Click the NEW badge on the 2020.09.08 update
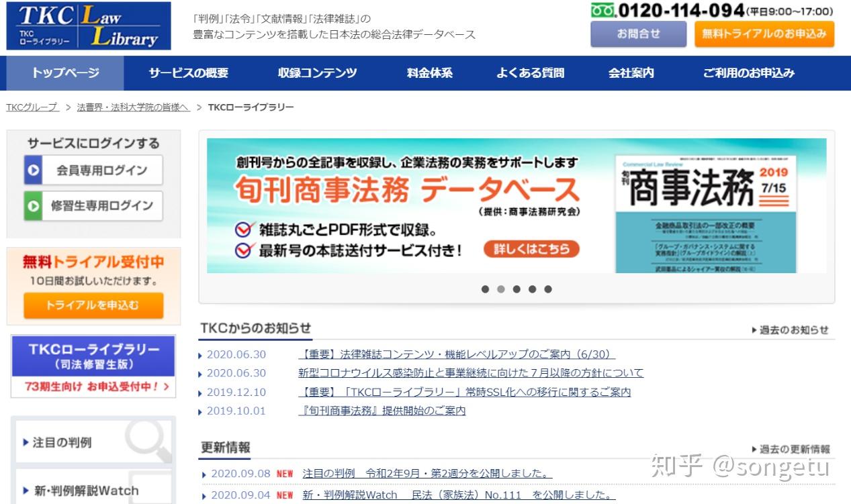The image size is (851, 504). click(x=285, y=474)
